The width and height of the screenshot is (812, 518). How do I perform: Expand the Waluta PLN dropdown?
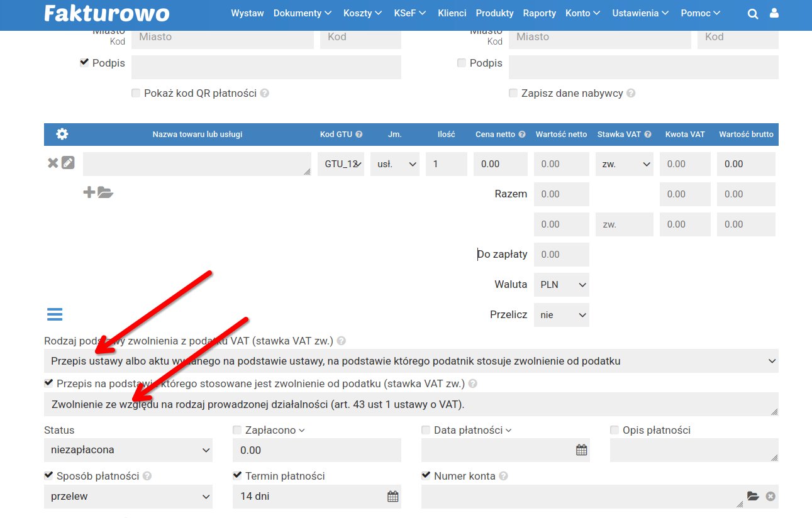pos(561,285)
